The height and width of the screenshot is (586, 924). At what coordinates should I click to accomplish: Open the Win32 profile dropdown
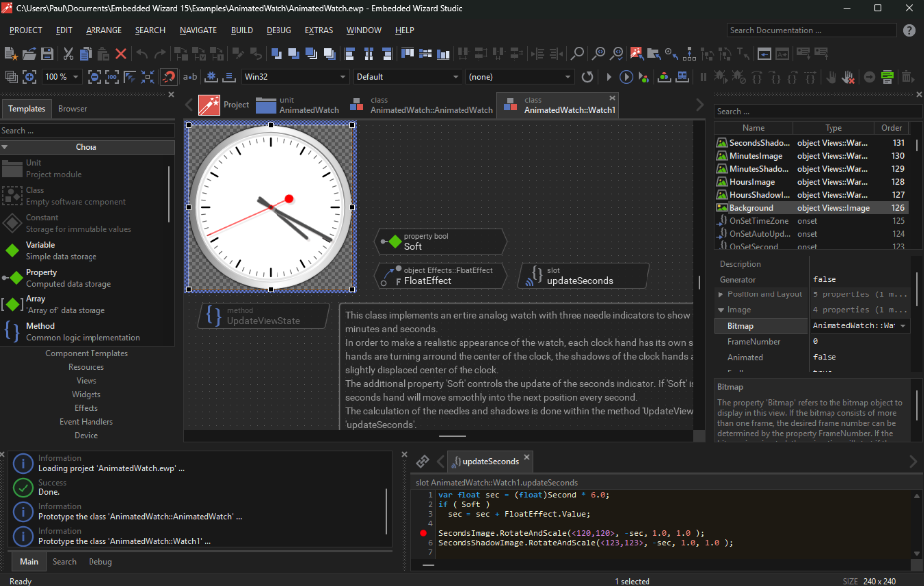pos(342,76)
